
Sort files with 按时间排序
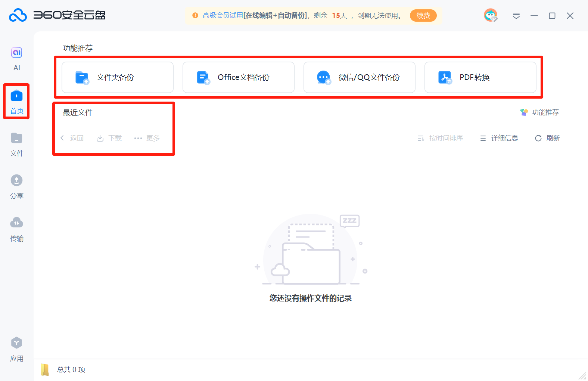click(440, 138)
